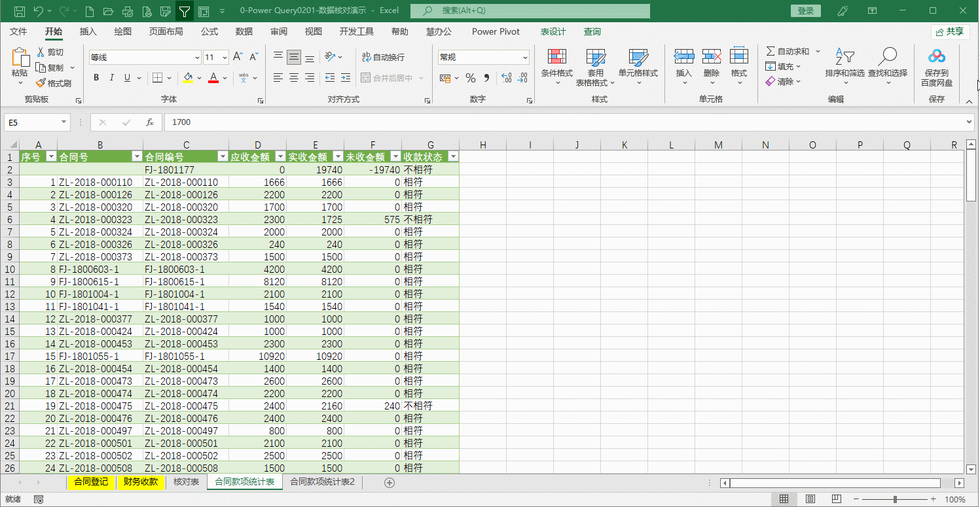
Task: Decrease decimal places
Action: (522, 78)
